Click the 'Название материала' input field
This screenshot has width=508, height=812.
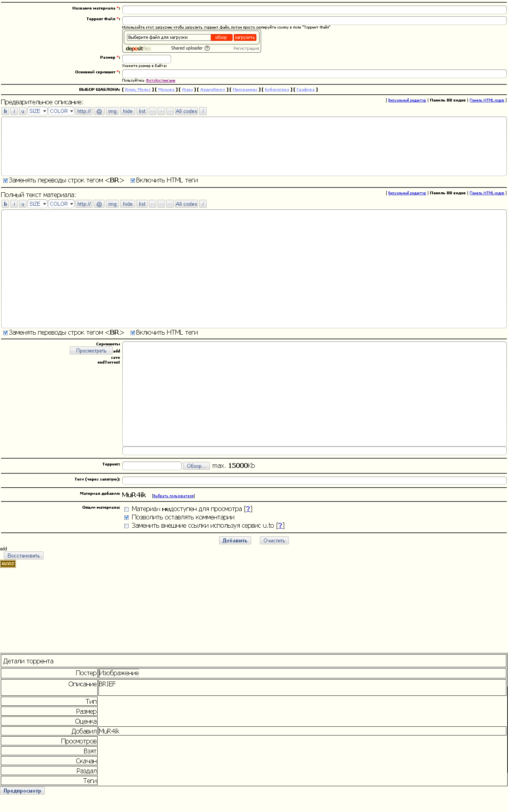coord(314,10)
